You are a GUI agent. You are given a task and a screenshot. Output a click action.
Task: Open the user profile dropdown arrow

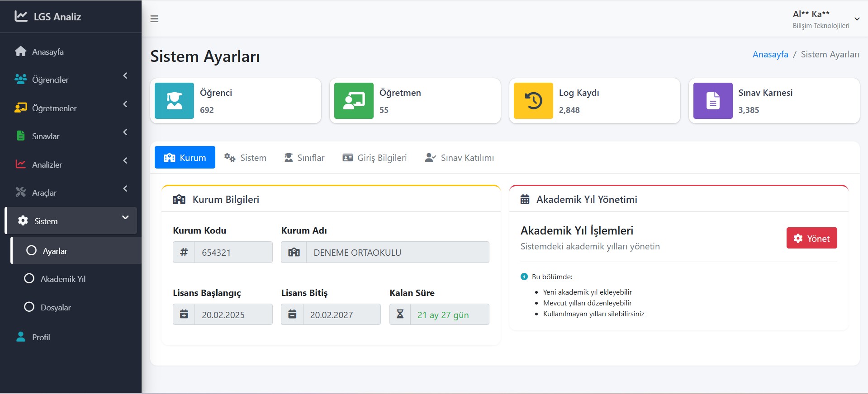pyautogui.click(x=857, y=19)
